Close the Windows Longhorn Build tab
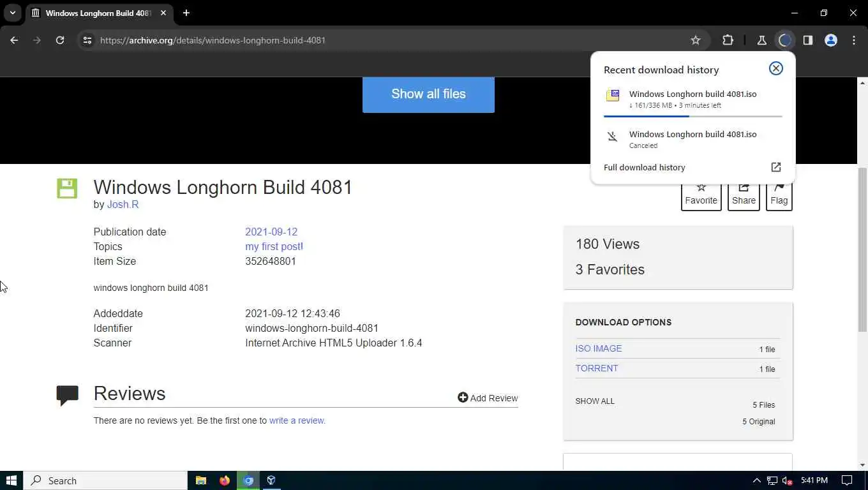 [x=163, y=13]
